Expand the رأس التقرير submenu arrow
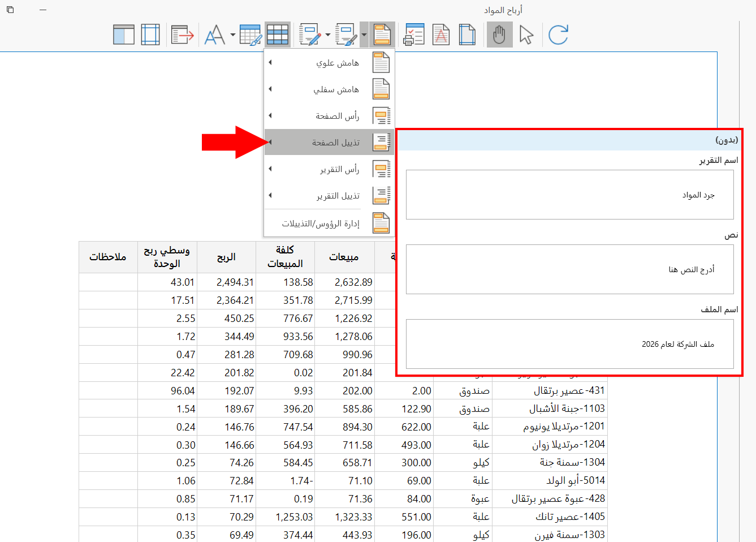Viewport: 756px width, 542px height. point(270,169)
